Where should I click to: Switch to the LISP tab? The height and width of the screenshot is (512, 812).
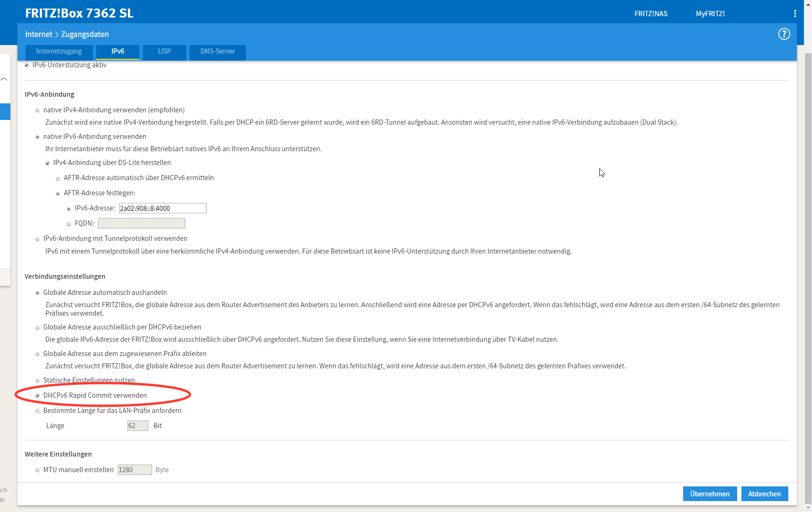click(x=164, y=51)
